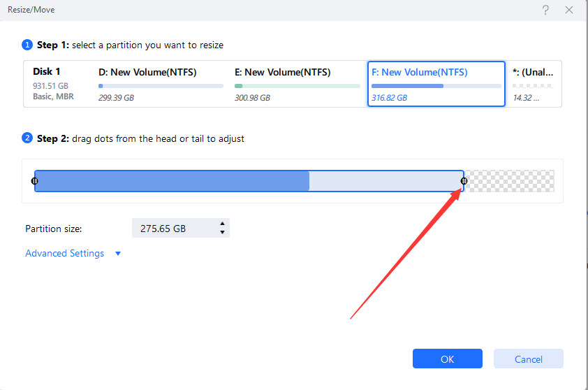The height and width of the screenshot is (390, 588).
Task: Select the E: New Volume partition
Action: click(297, 84)
